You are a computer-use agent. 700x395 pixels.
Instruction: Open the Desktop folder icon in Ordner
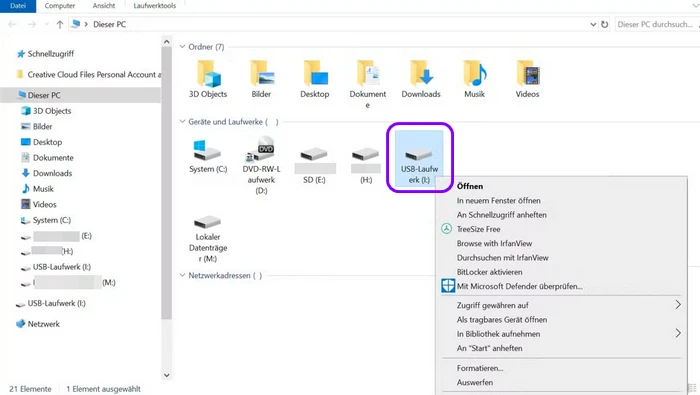click(x=315, y=74)
